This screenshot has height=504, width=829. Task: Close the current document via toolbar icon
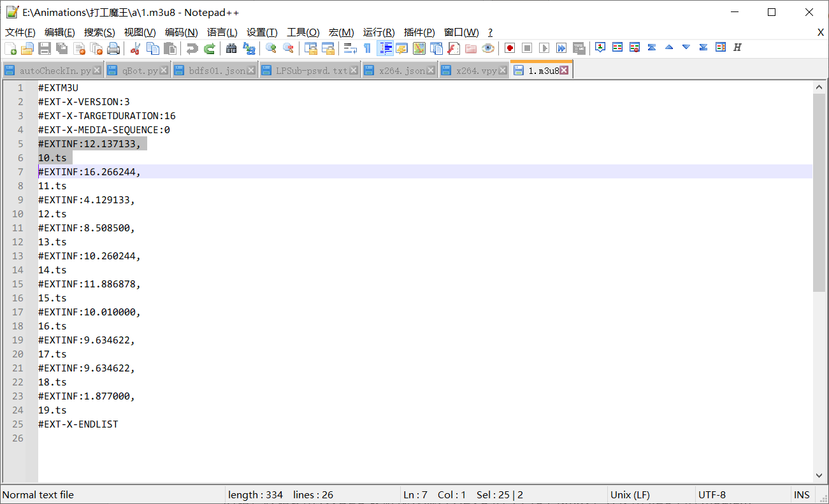79,48
